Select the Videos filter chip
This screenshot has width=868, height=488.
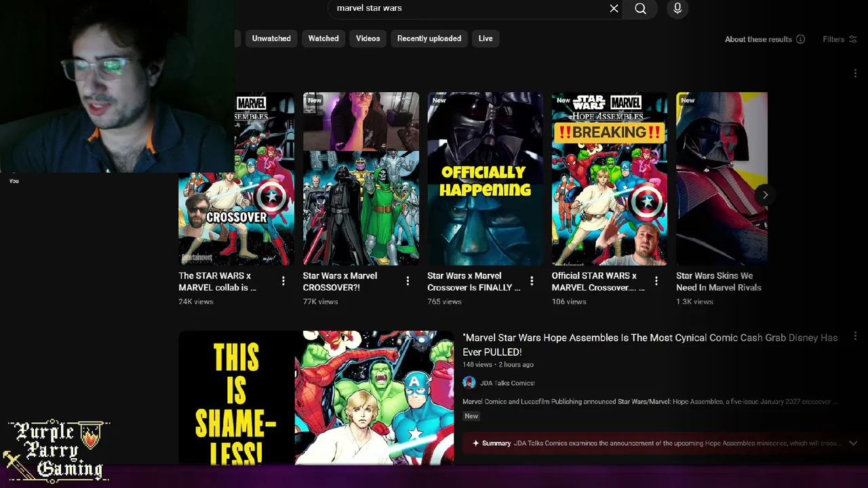pyautogui.click(x=368, y=39)
